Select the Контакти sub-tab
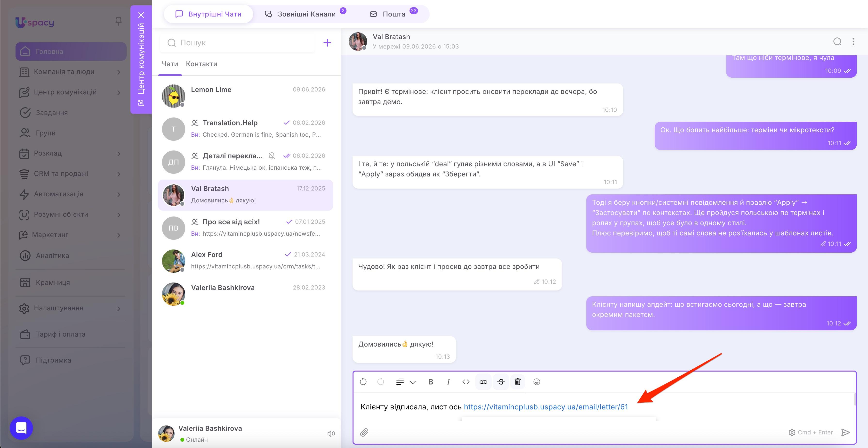868x448 pixels. click(x=201, y=64)
